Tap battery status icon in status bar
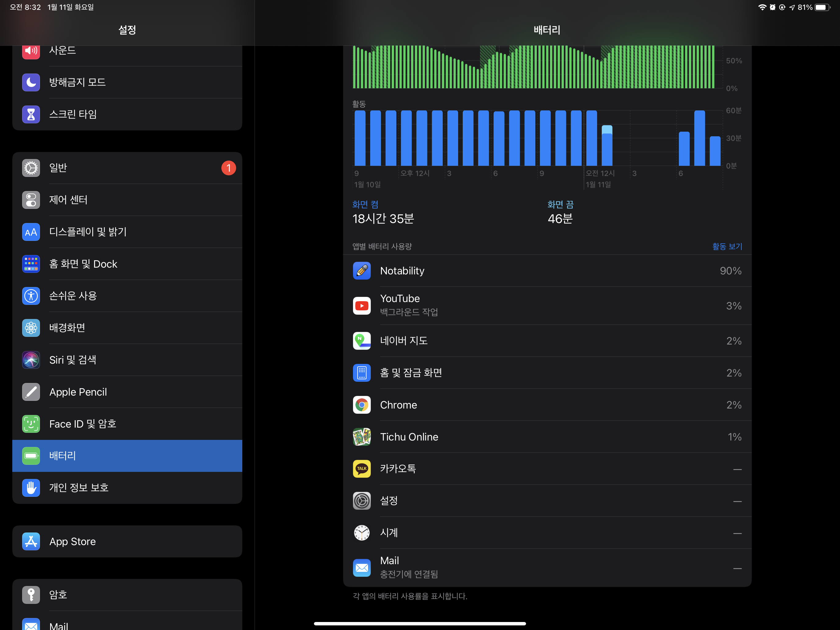 click(x=822, y=7)
